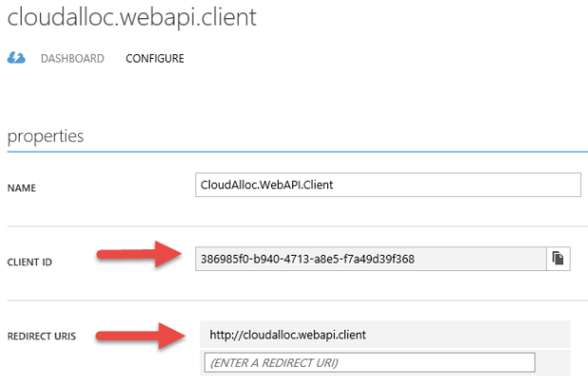Image resolution: width=588 pixels, height=381 pixels.
Task: Click the 'Enter a redirect URI' box
Action: click(x=369, y=362)
